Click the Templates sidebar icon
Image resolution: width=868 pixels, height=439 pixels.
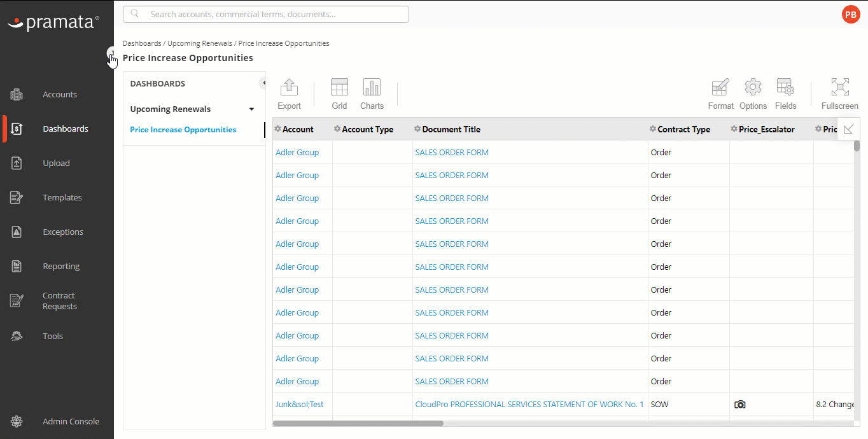pyautogui.click(x=17, y=198)
